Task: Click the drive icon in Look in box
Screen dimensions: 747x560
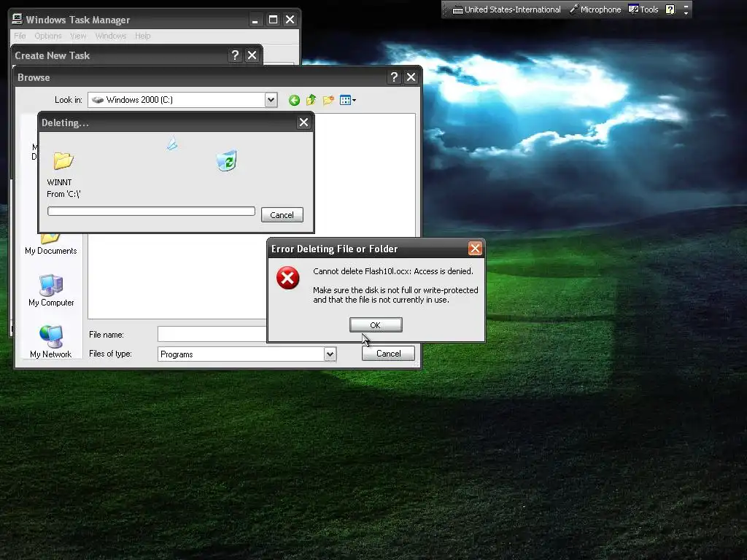Action: click(x=98, y=100)
